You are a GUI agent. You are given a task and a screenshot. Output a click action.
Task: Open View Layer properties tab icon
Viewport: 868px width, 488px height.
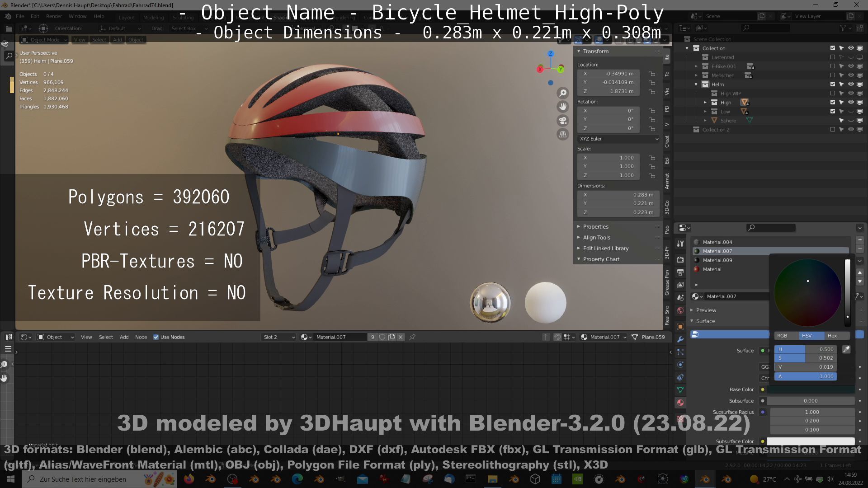pos(680,285)
